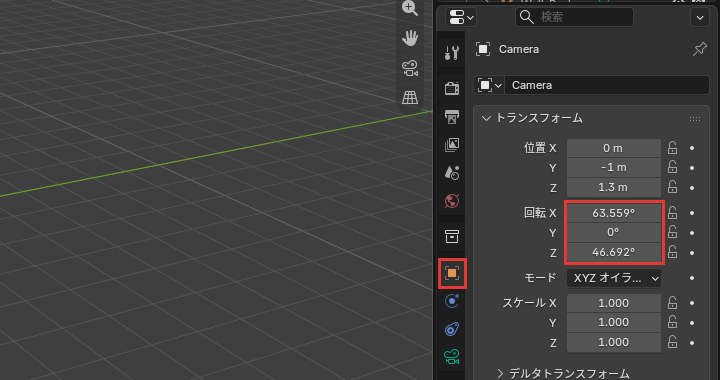Open the Scene properties tab
Viewport: 720px width, 380px height.
[452, 173]
